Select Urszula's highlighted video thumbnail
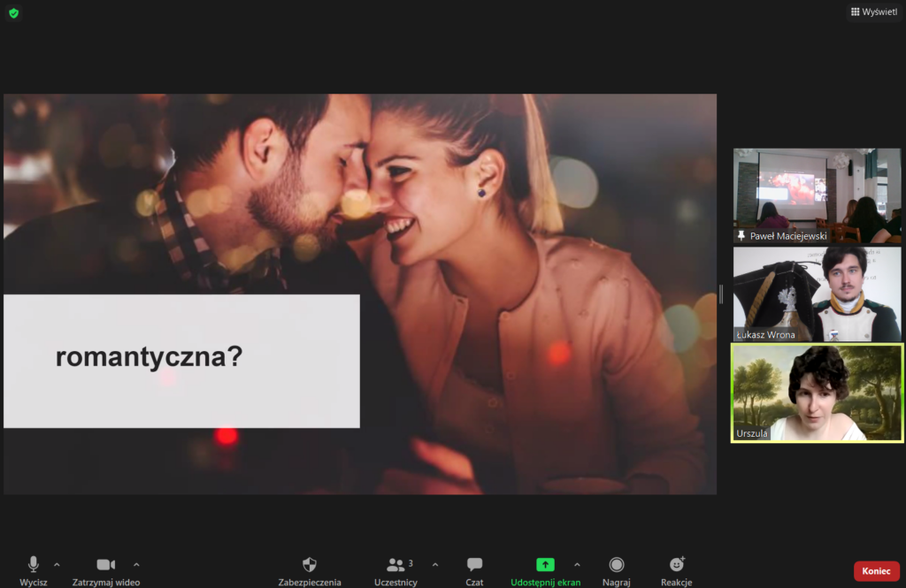906x588 pixels. click(x=817, y=393)
